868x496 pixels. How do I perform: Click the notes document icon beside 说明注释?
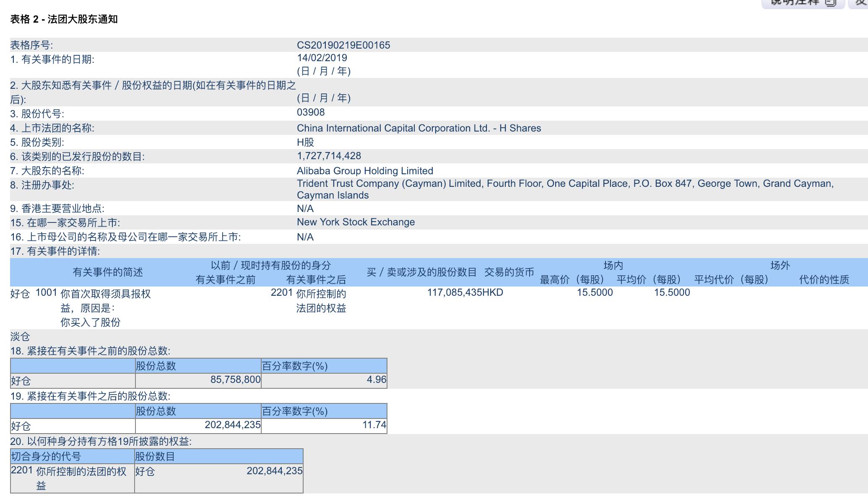pyautogui.click(x=830, y=3)
